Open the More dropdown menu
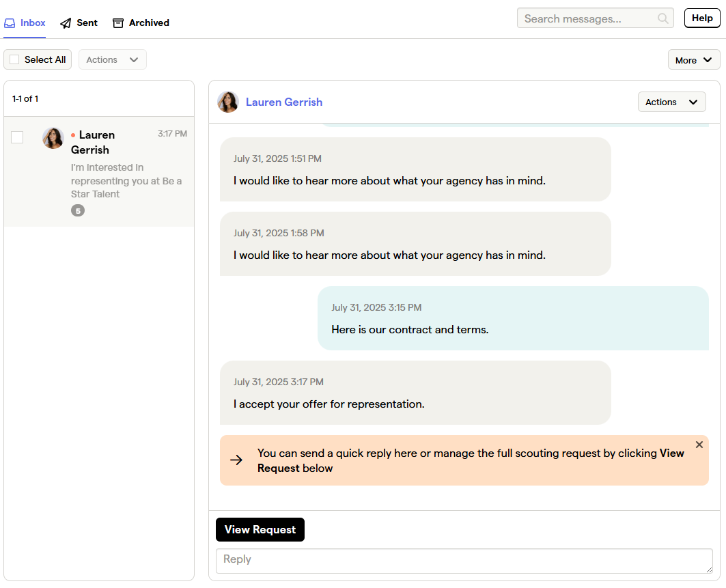 coord(694,59)
